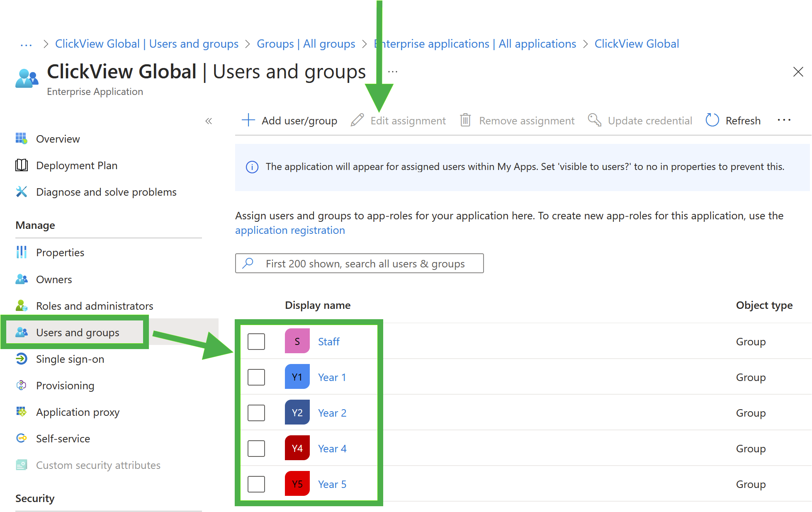This screenshot has width=812, height=512.
Task: Click ClickView Global | Users and groups breadcrumb
Action: 147,44
